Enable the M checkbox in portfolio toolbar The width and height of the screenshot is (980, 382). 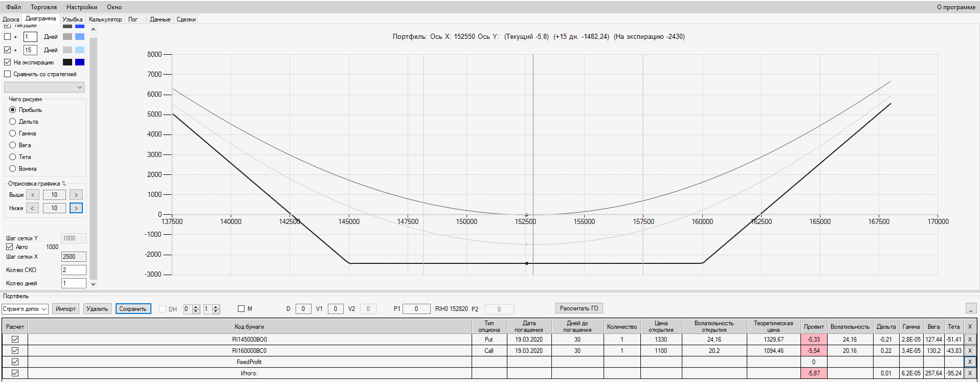click(241, 309)
